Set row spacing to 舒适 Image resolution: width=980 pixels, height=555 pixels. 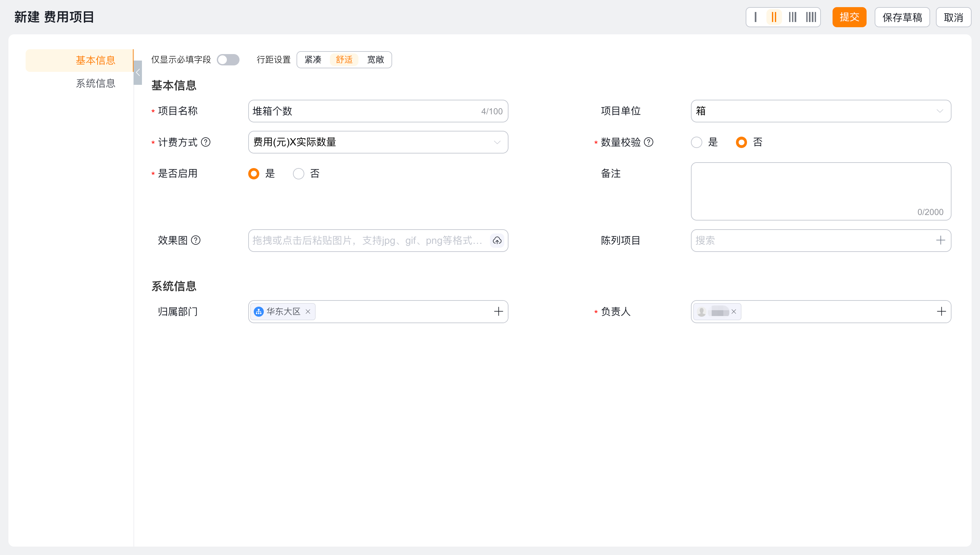coord(344,60)
